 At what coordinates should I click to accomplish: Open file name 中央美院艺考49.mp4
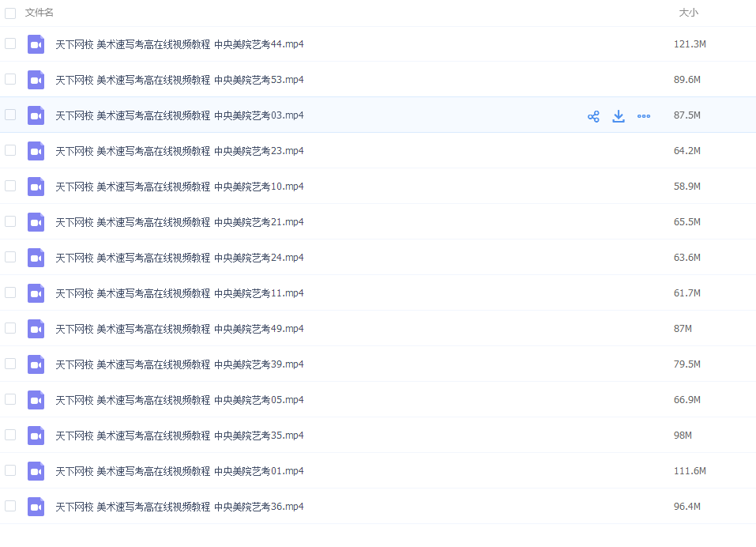[179, 329]
